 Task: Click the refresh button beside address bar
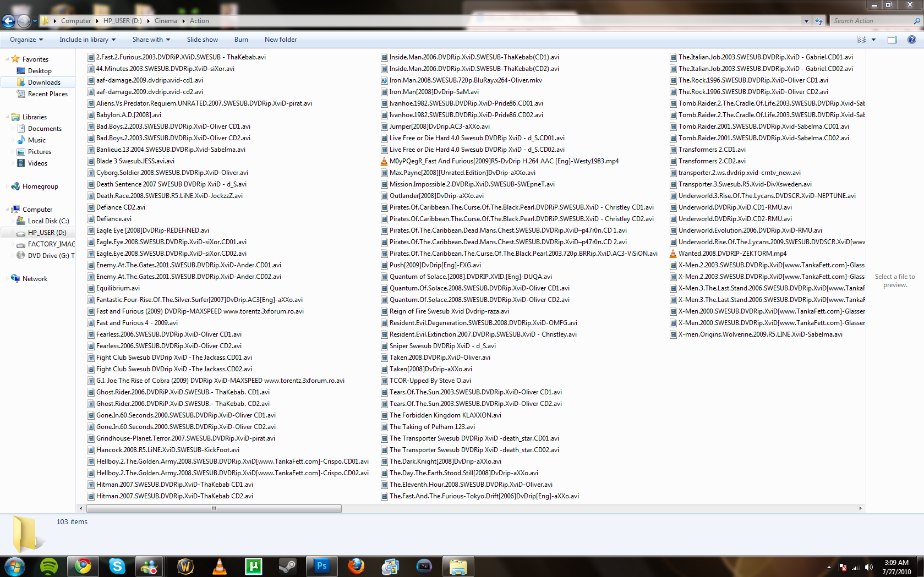click(819, 21)
